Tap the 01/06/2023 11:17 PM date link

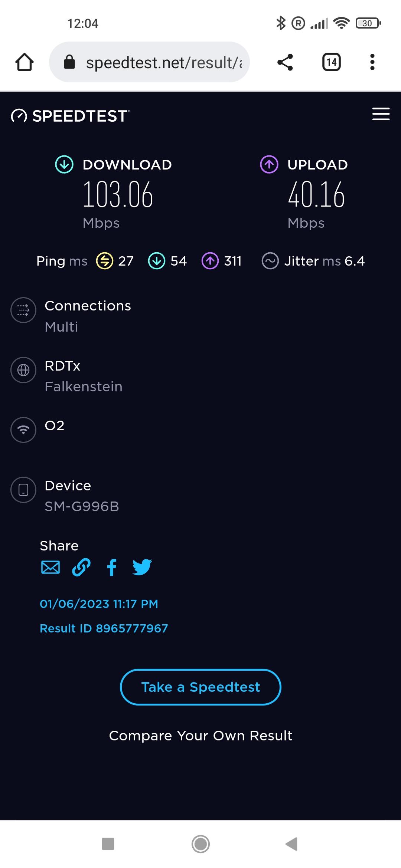tap(99, 604)
